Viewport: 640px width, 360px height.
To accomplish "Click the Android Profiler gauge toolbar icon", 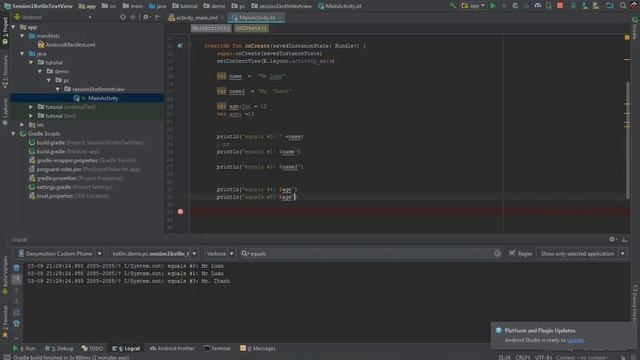I will (x=538, y=6).
